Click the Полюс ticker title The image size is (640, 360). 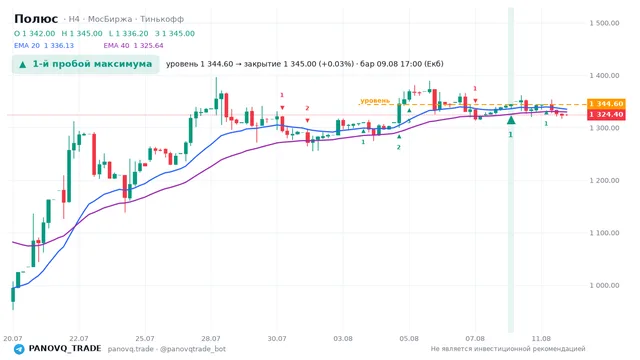(36, 19)
